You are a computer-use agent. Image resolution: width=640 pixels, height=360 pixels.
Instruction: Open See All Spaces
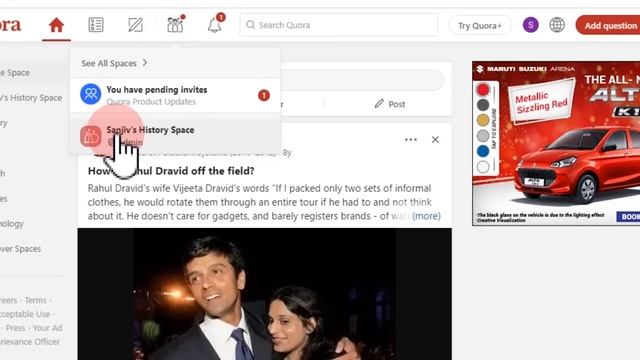click(109, 63)
